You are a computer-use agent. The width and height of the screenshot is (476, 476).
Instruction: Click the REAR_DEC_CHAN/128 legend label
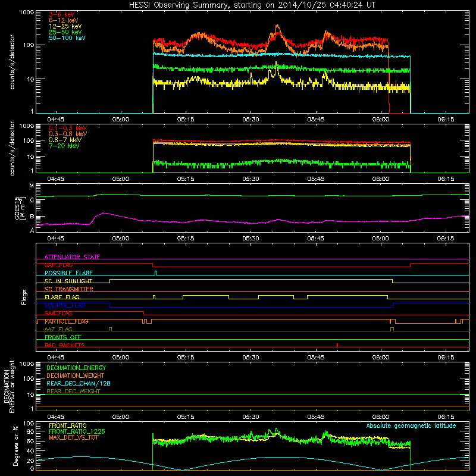point(79,383)
